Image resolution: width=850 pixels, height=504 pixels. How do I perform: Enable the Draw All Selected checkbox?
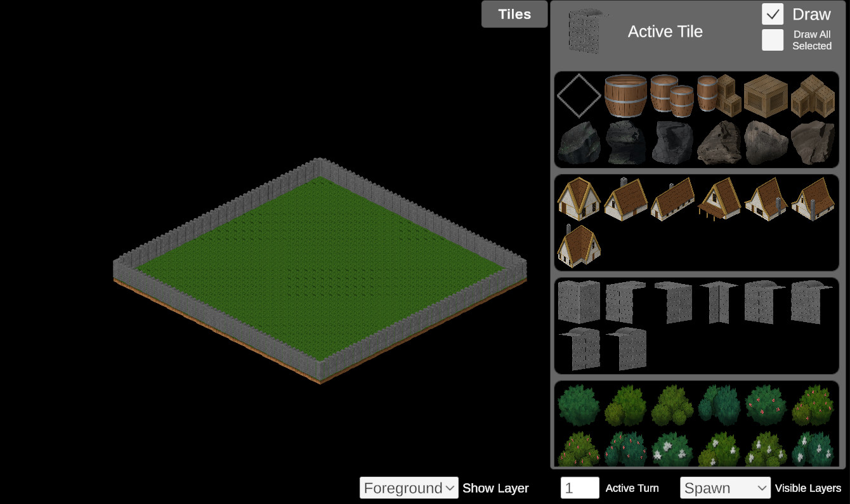coord(773,39)
